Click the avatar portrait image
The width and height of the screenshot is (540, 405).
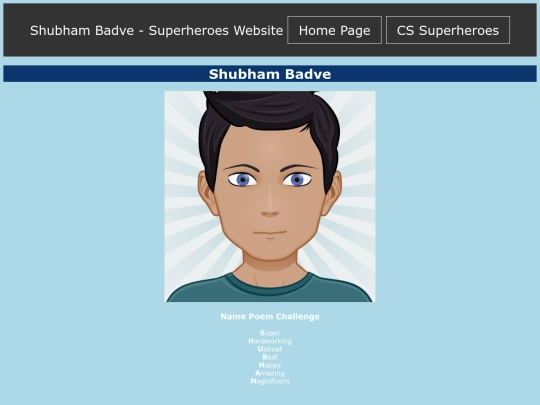tap(270, 197)
